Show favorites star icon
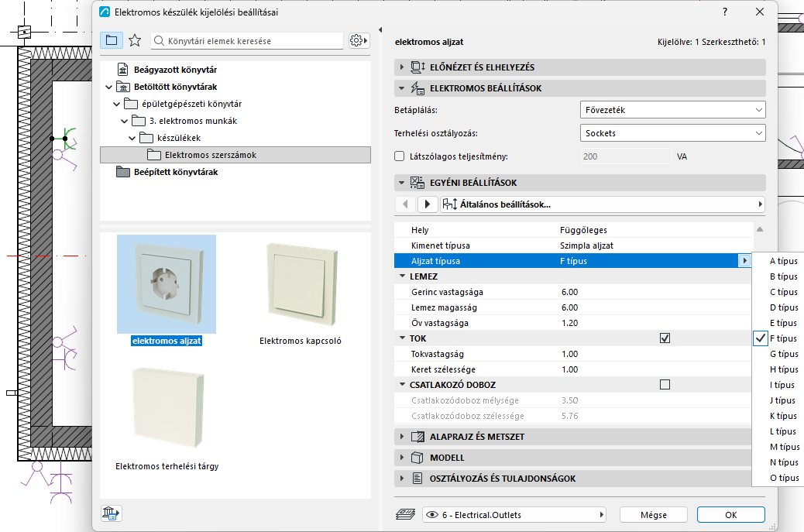Image resolution: width=804 pixels, height=532 pixels. [135, 40]
